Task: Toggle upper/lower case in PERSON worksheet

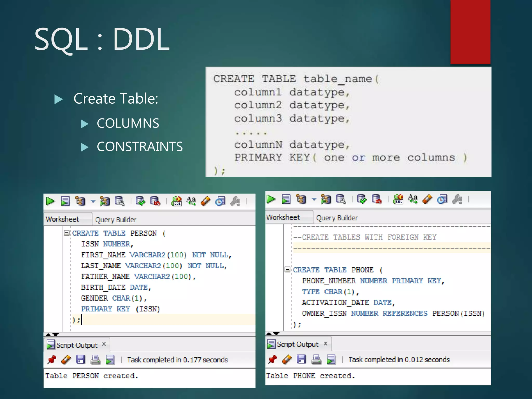Action: (x=191, y=201)
